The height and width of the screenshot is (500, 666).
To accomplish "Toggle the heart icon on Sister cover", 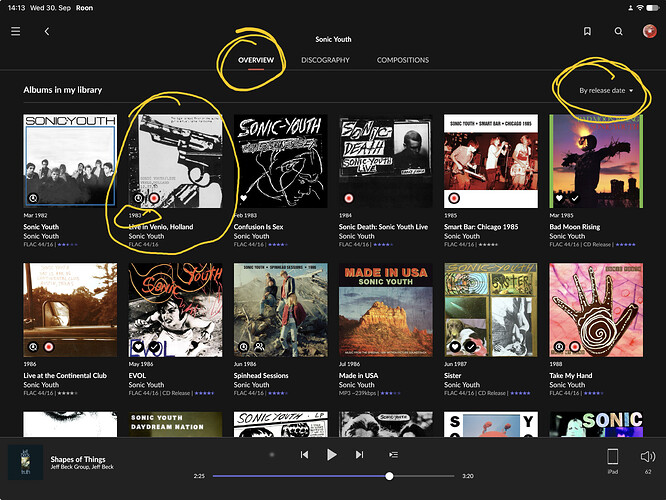I will [x=454, y=347].
